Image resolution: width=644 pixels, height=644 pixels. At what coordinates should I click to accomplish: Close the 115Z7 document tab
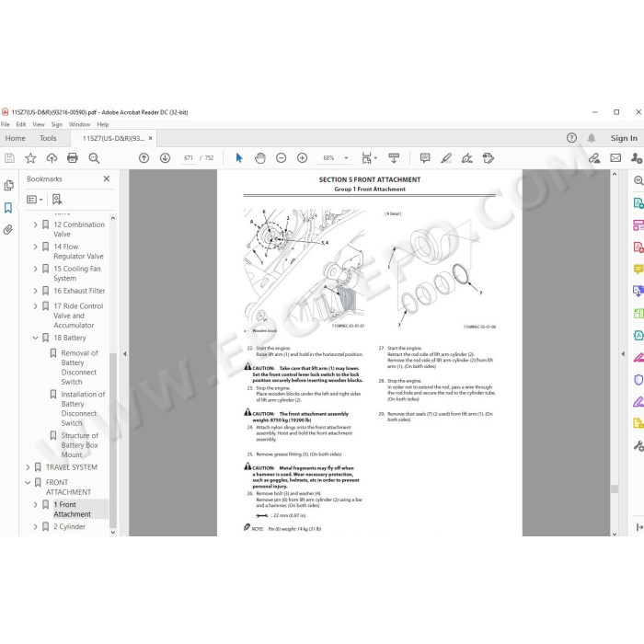click(150, 138)
